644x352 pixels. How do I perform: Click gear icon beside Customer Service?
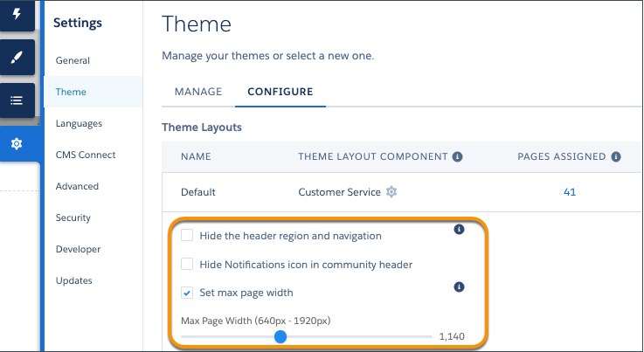[x=391, y=192]
